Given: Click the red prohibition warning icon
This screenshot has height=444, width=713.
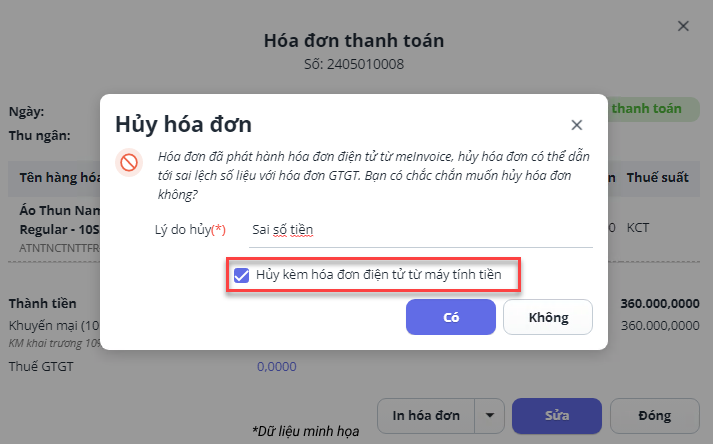Looking at the screenshot, I should click(x=128, y=162).
